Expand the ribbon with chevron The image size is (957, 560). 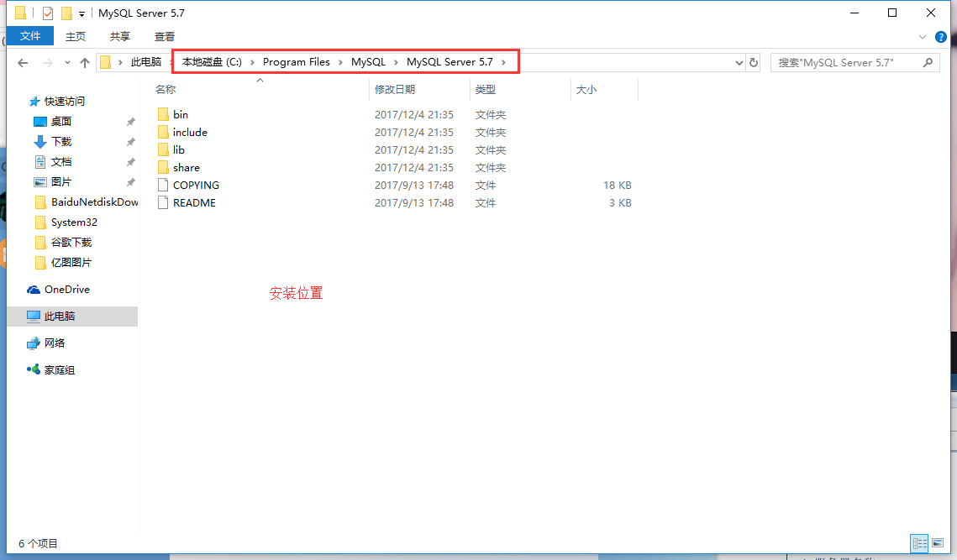pos(923,37)
